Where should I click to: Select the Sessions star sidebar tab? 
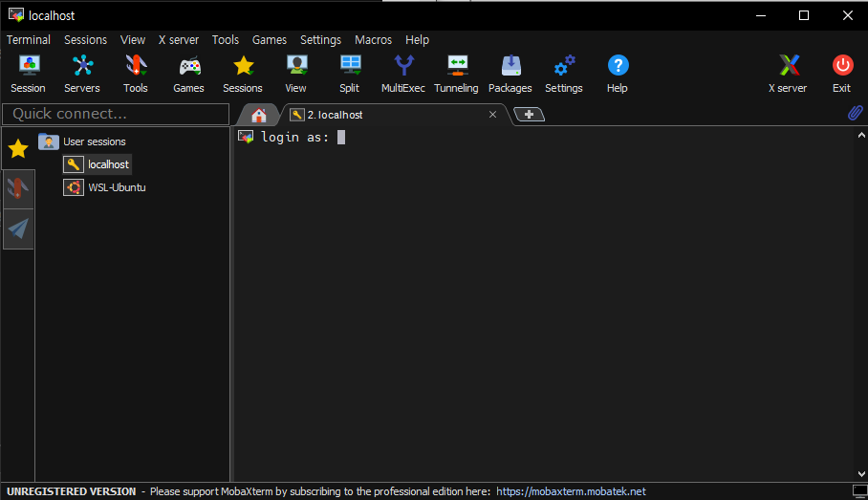tap(18, 148)
